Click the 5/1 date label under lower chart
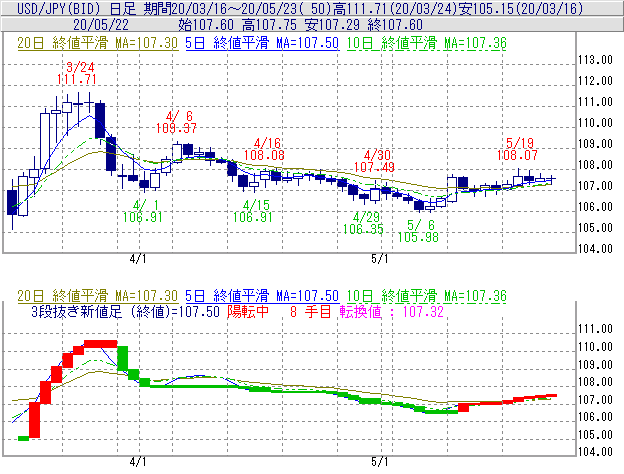Screen dimensions: 624x474 [380, 462]
